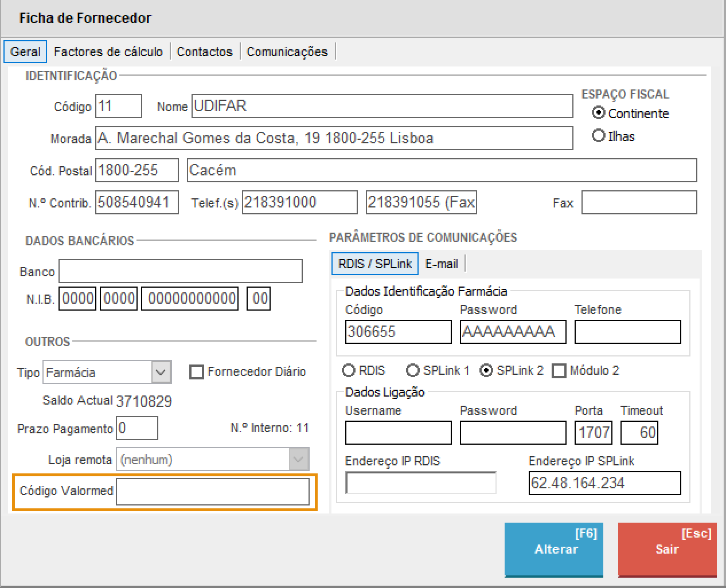Tick the Módulo 2 checkbox
The width and height of the screenshot is (726, 588).
[x=559, y=371]
